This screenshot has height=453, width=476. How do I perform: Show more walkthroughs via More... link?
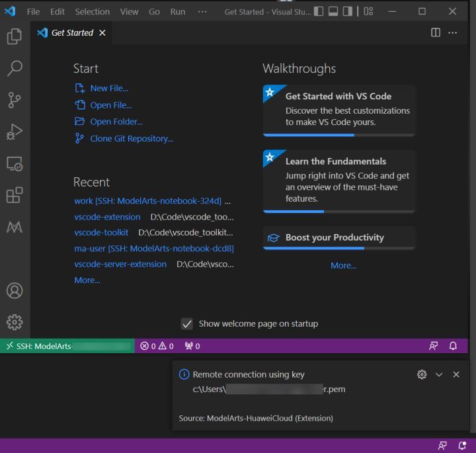pos(343,266)
